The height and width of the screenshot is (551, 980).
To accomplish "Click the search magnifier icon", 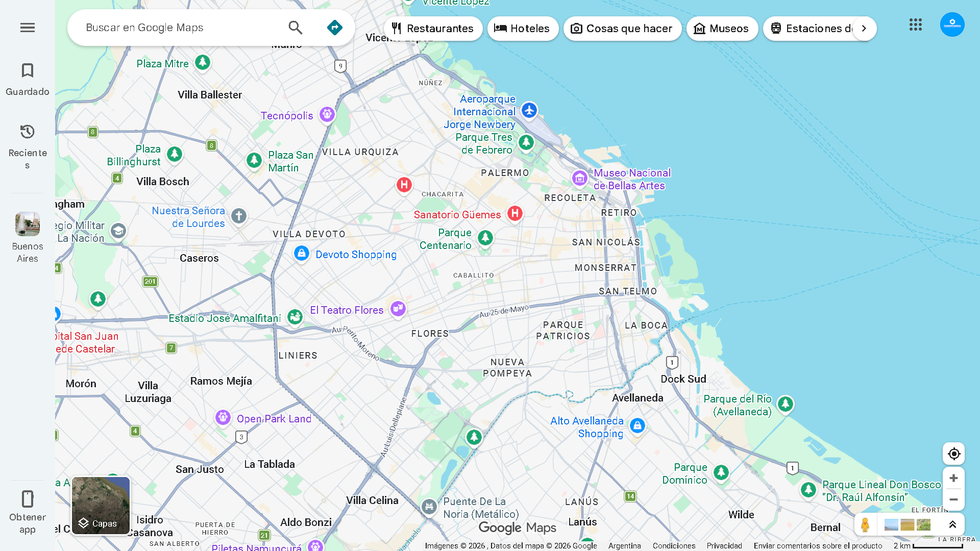I will (296, 28).
